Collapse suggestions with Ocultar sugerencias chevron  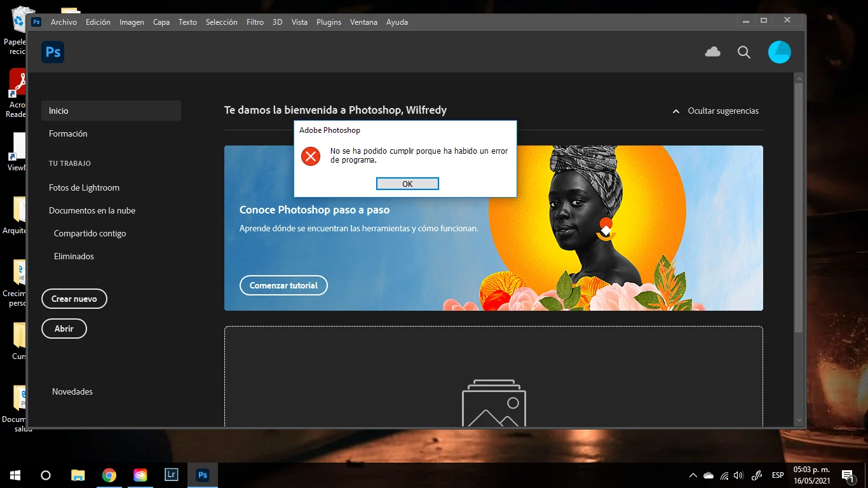[x=676, y=111]
